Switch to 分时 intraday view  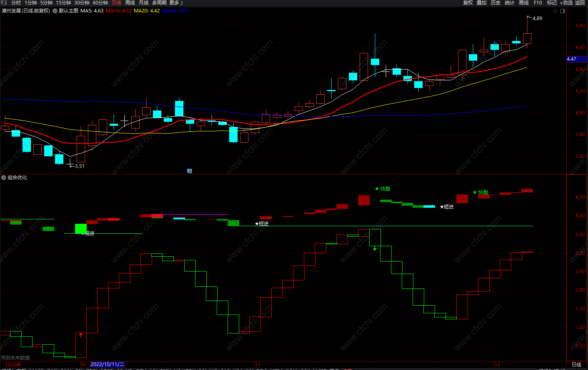(x=16, y=3)
